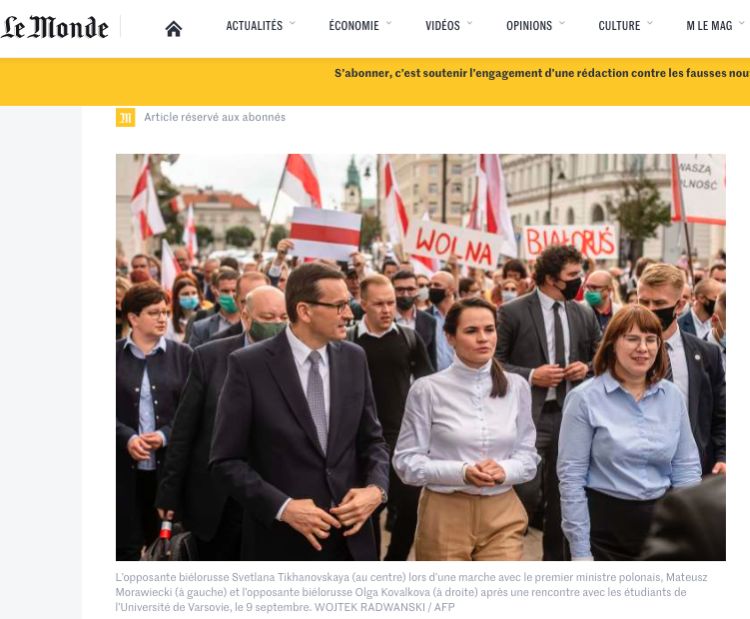Click the Le Monde logo
The image size is (750, 619).
[x=54, y=27]
